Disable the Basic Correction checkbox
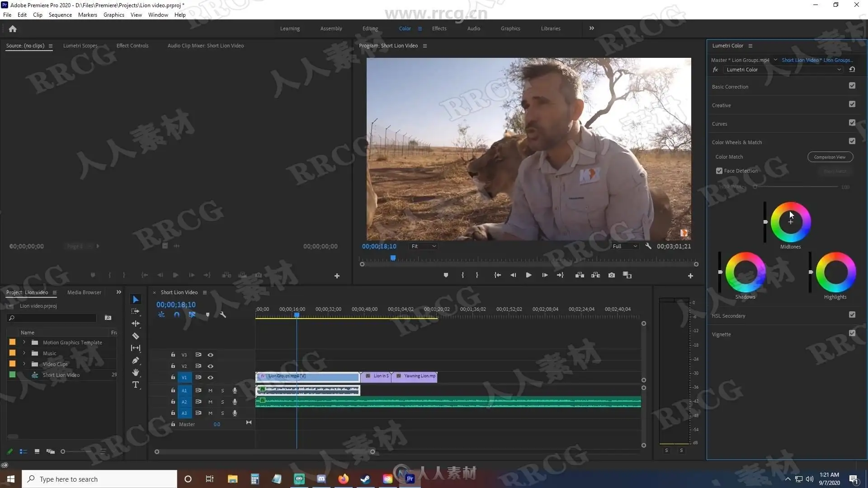 tap(852, 86)
